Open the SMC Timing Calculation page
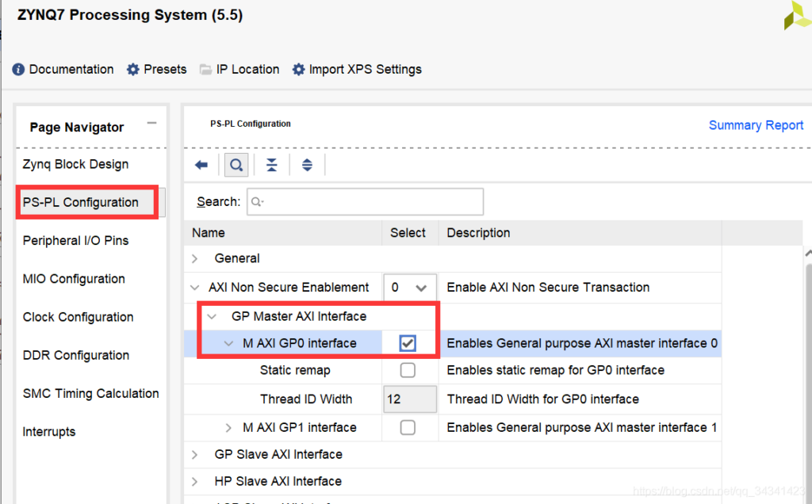Screen dimensions: 812x504 pos(90,393)
